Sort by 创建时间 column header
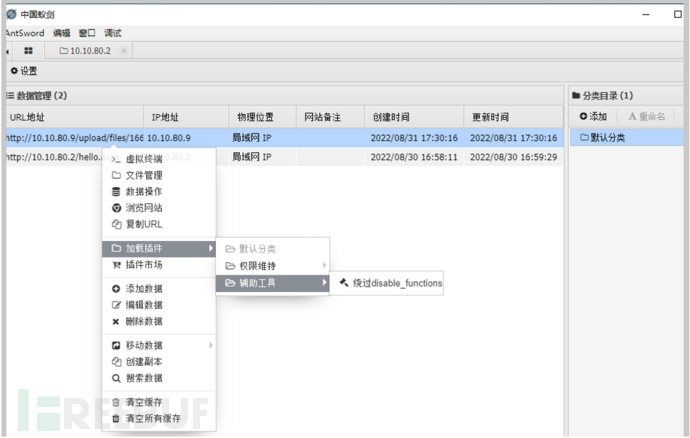This screenshot has width=690, height=438. [414, 117]
